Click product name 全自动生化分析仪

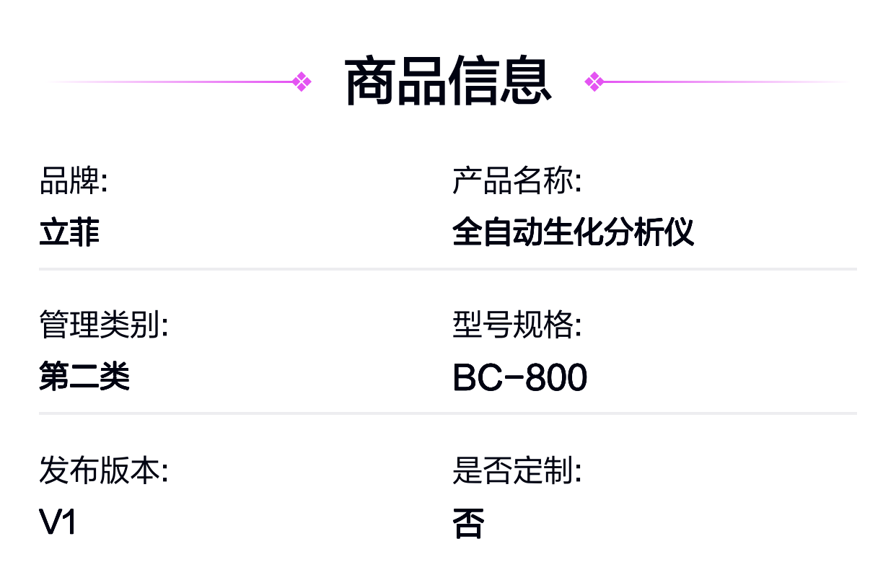pyautogui.click(x=573, y=232)
